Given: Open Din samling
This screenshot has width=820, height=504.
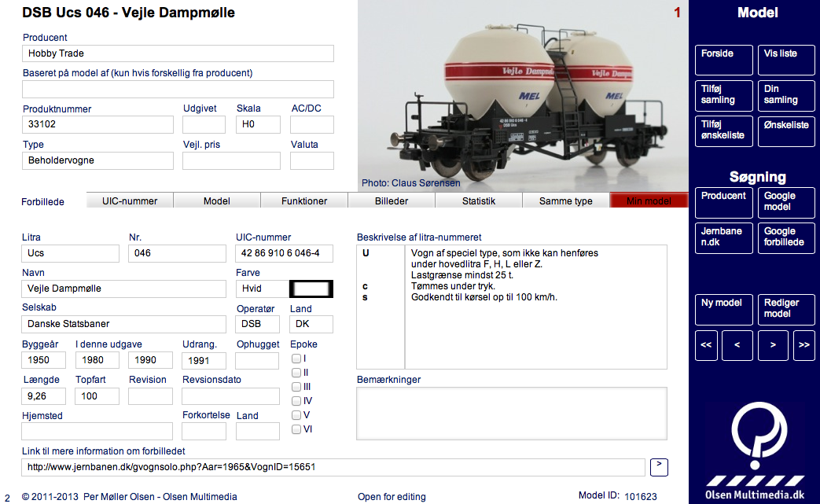Looking at the screenshot, I should tap(786, 95).
